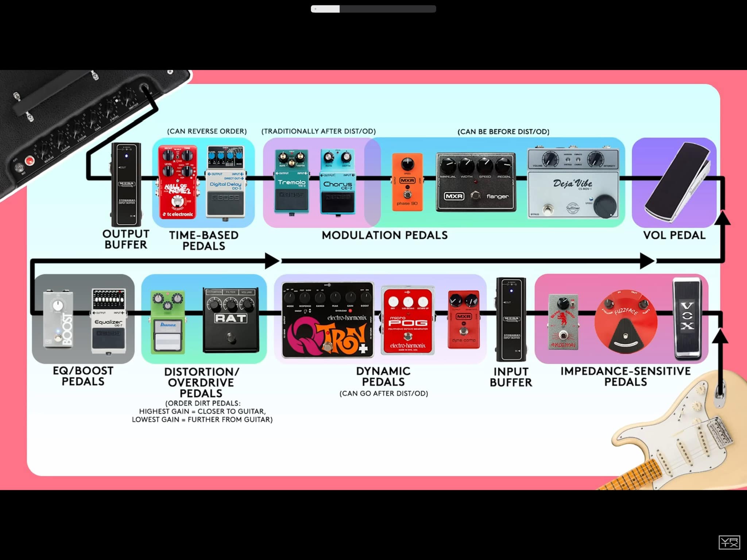Click the black RAT distortion pedal
The width and height of the screenshot is (747, 560).
pos(231,320)
